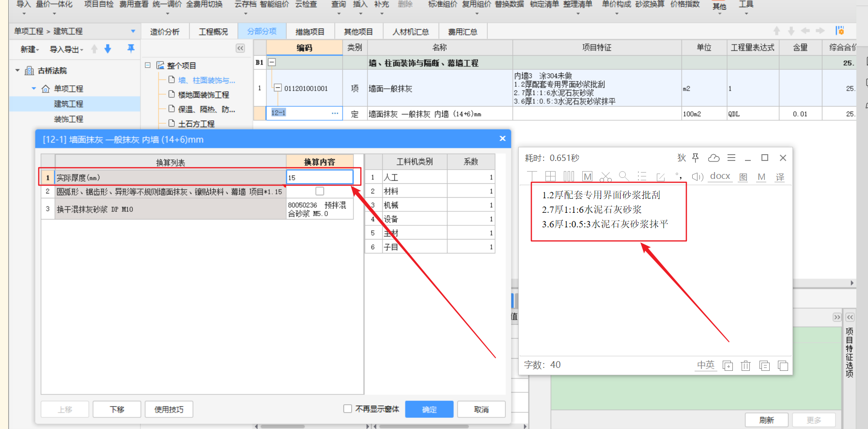Click the 取消 button in the dialog
868x429 pixels.
coord(481,409)
